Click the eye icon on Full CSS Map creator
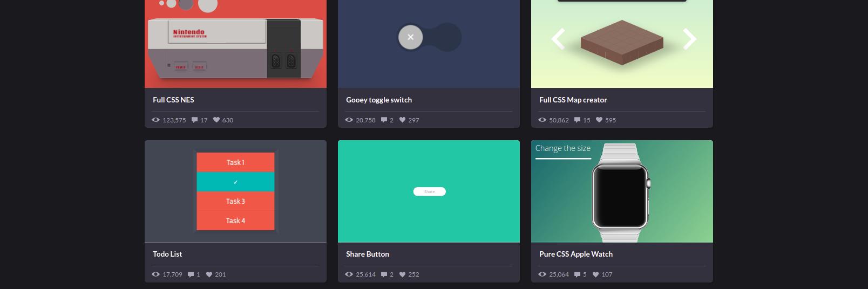 click(542, 120)
